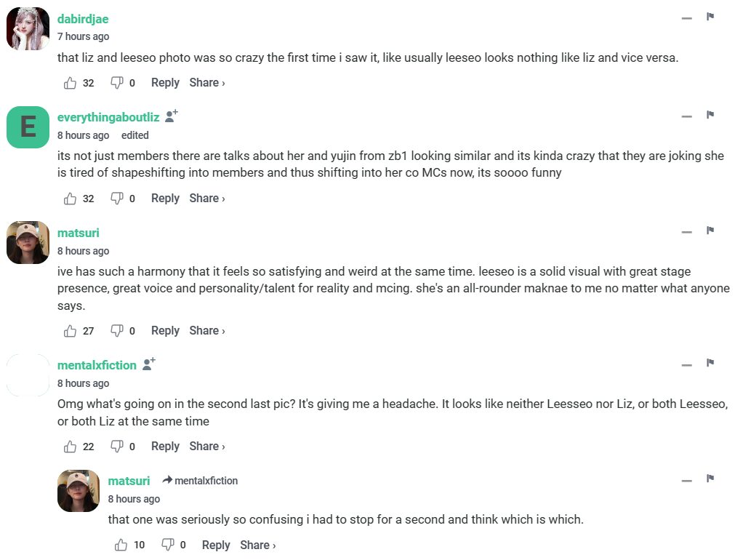Upvote dabirdjae's comment

pos(71,83)
